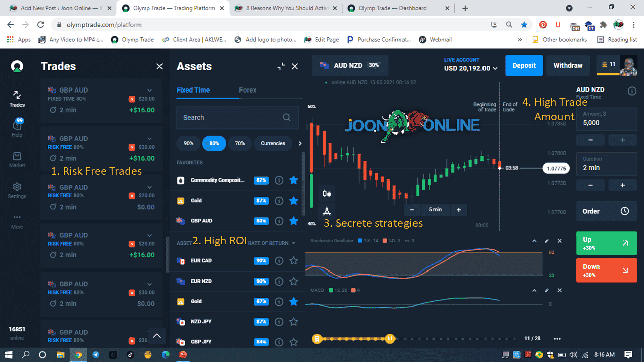Click the Search assets field
The height and width of the screenshot is (362, 644).
(237, 117)
